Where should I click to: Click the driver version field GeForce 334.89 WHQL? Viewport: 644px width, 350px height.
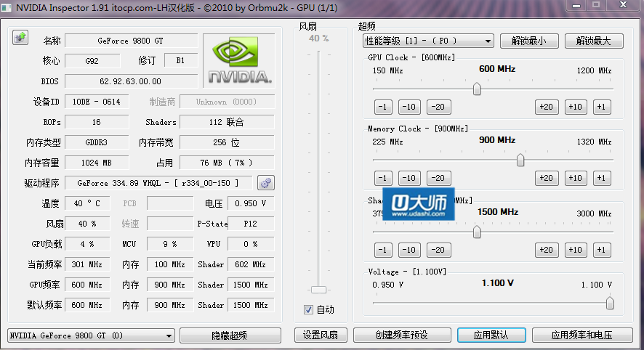click(158, 183)
